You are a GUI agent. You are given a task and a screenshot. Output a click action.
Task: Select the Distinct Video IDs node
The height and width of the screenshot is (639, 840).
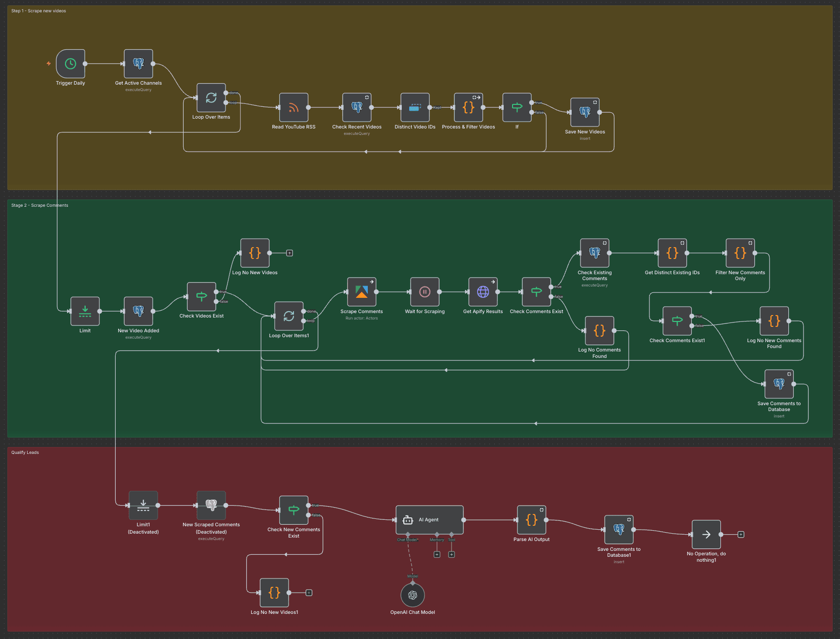coord(415,107)
